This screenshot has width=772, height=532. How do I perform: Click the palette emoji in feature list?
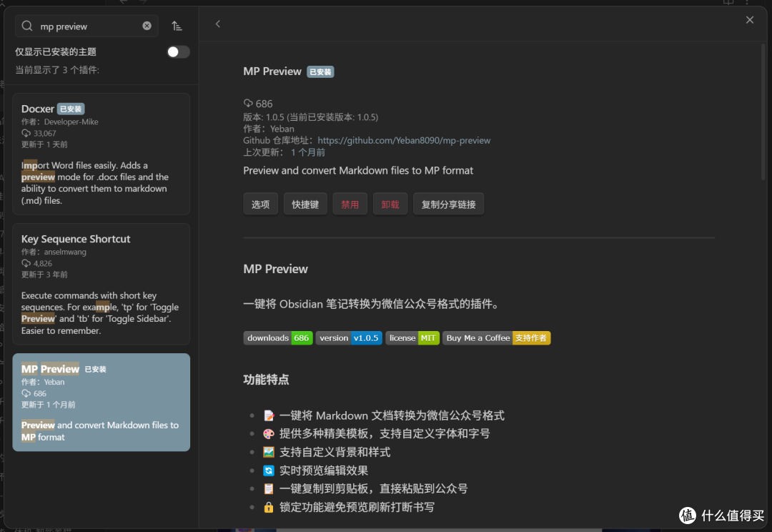268,434
